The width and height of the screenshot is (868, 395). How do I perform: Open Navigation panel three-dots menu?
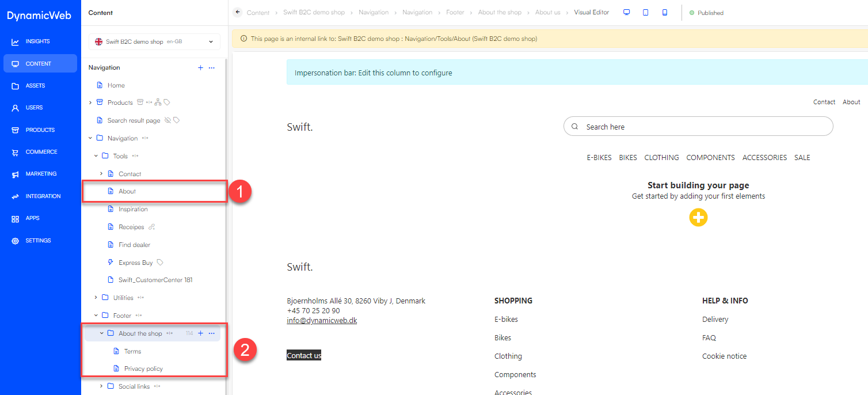coord(212,68)
